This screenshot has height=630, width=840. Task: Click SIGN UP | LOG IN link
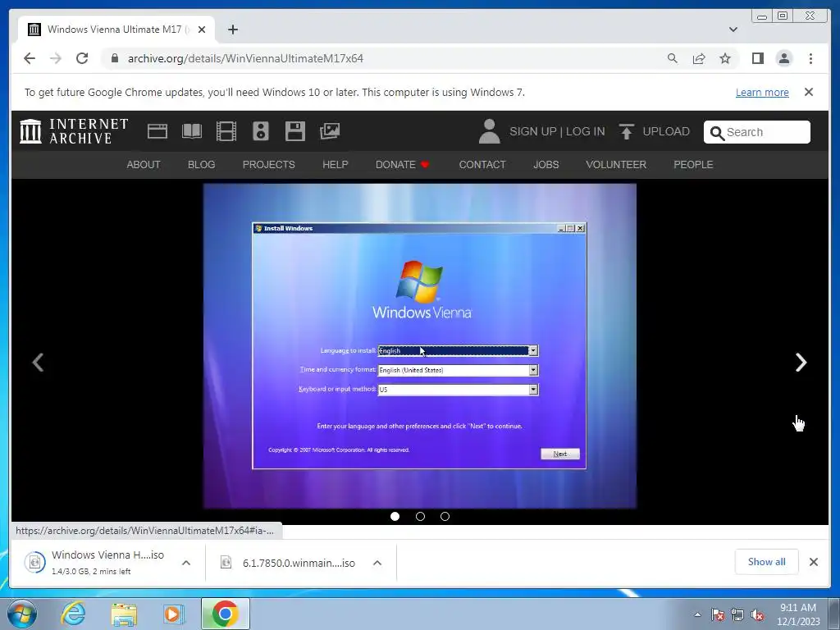tap(557, 132)
